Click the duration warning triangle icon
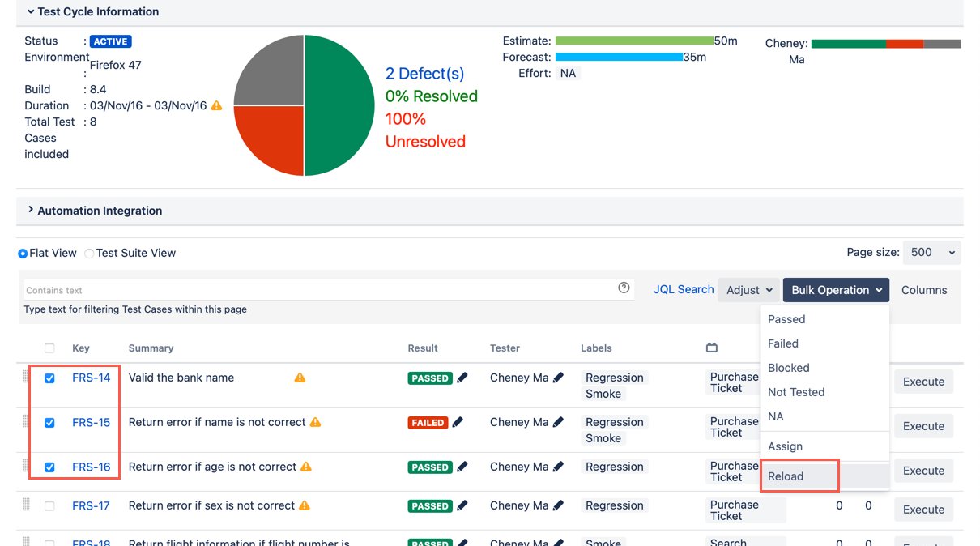 coord(216,105)
